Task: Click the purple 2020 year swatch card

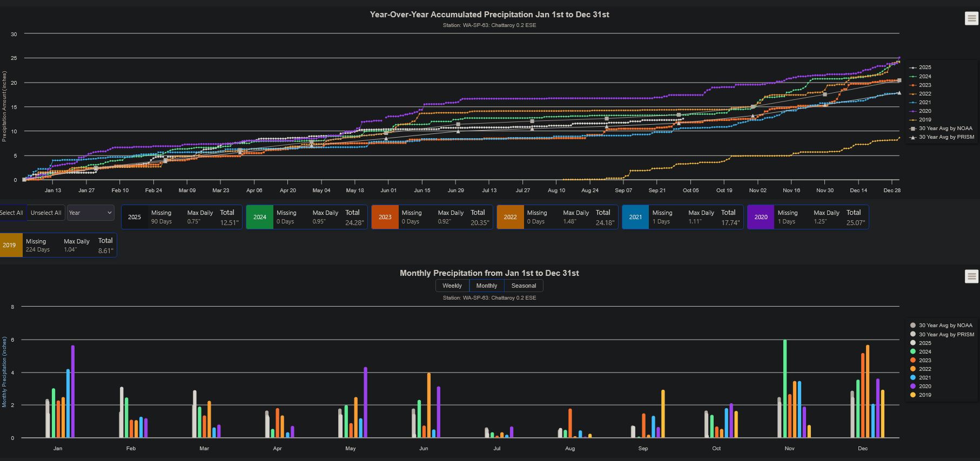Action: (x=761, y=217)
